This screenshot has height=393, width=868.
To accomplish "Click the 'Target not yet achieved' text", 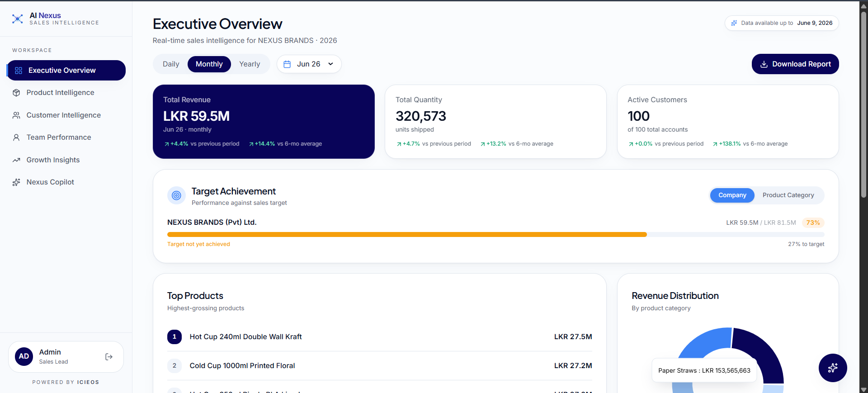I will 199,244.
